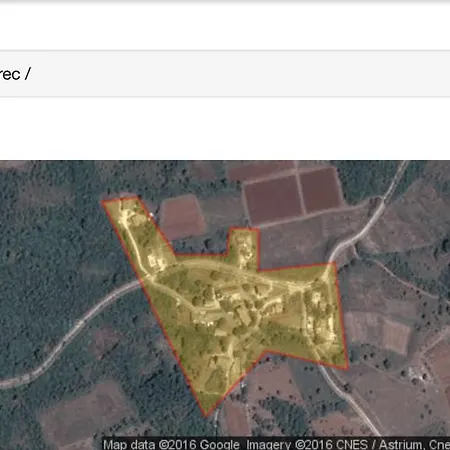Click the 'rec /' breadcrumb text

pos(15,74)
